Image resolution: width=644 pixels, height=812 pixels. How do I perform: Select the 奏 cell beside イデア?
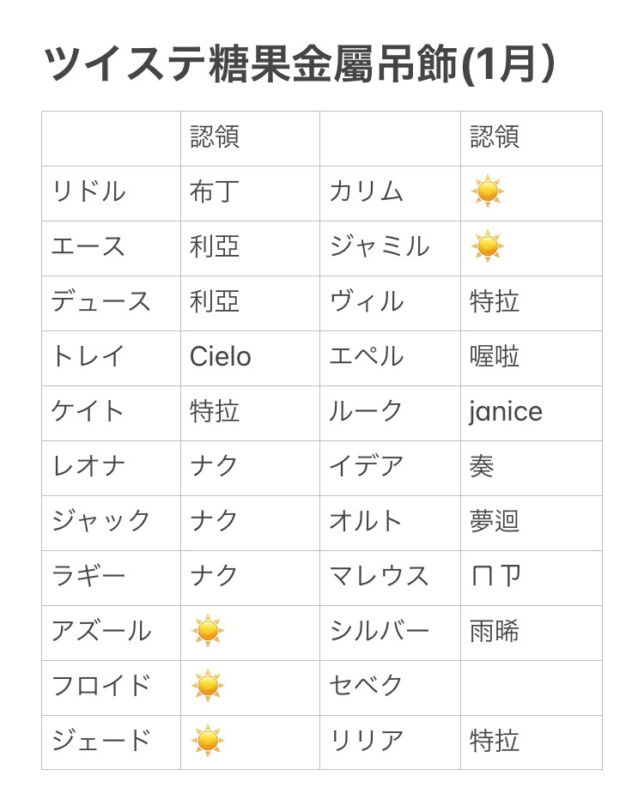[x=531, y=468]
